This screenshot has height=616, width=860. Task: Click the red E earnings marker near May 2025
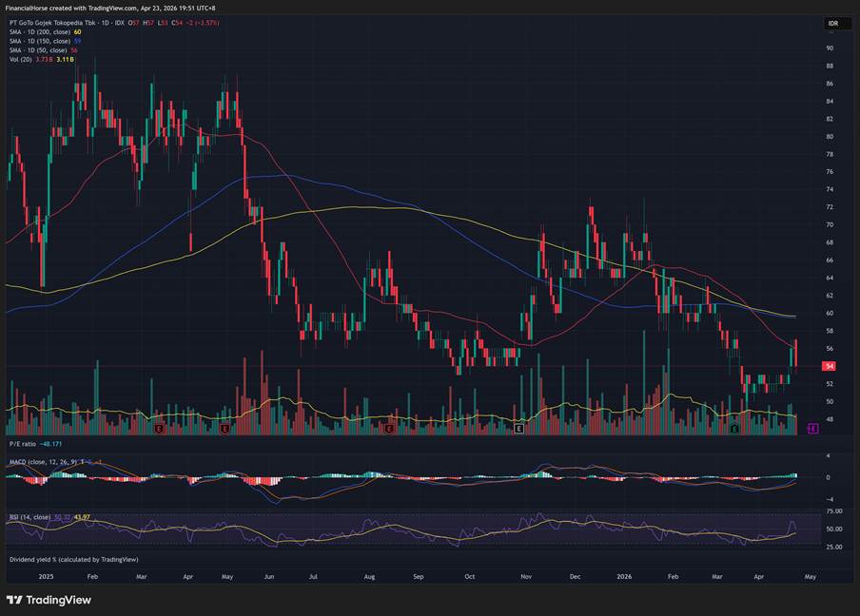tap(225, 430)
